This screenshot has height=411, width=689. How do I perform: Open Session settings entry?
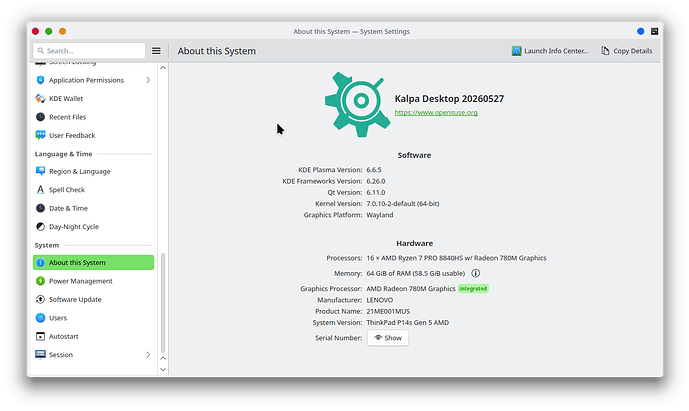tap(93, 354)
